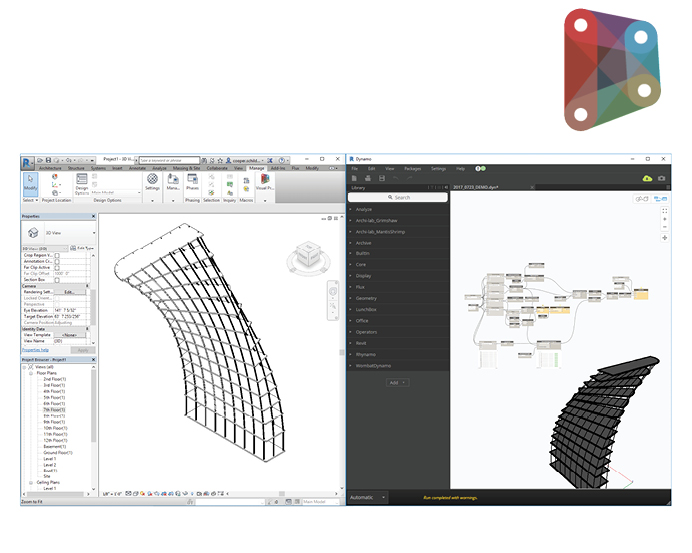Click the Edit rendering settings button
692x553 pixels.
click(69, 292)
